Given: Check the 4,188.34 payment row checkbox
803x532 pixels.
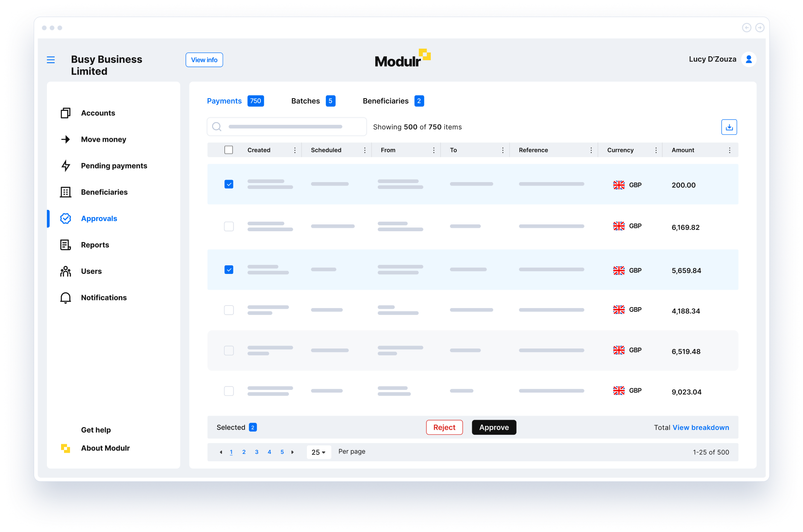Looking at the screenshot, I should click(x=229, y=310).
